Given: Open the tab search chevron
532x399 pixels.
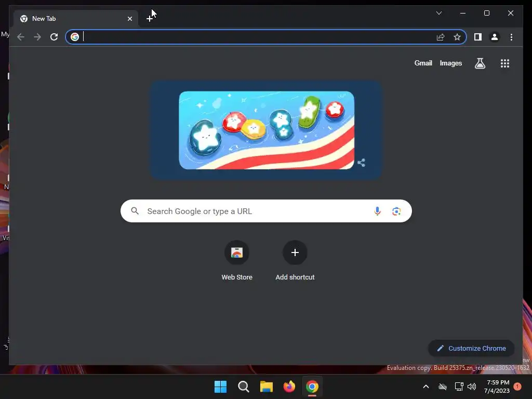Looking at the screenshot, I should click(438, 13).
